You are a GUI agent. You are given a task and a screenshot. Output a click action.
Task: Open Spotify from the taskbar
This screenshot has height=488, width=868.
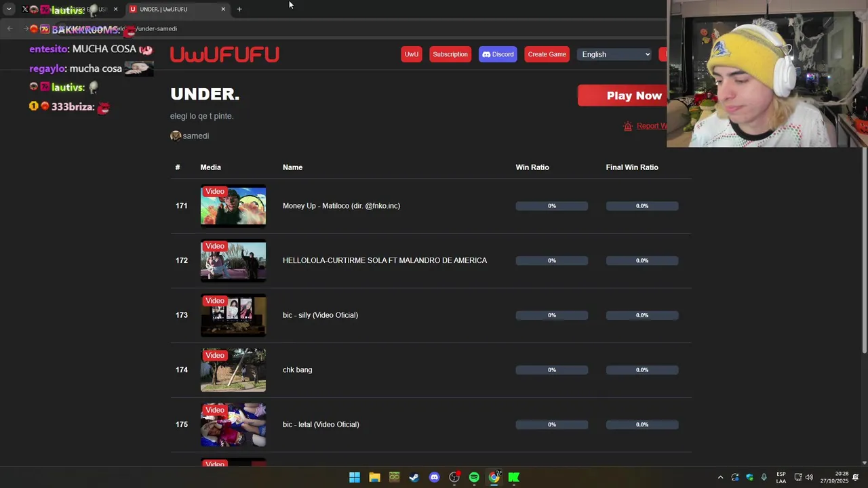[x=474, y=477]
